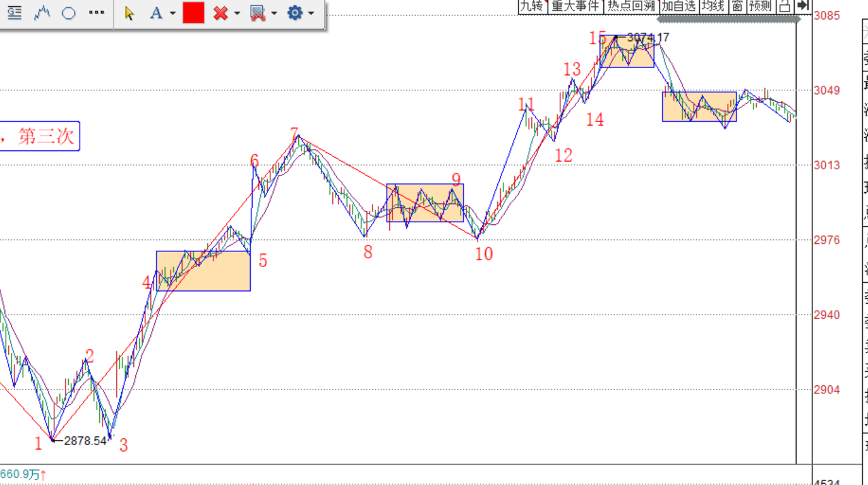Screen dimensions: 868x485
Task: Select the ellipse shape drawing tool
Action: tap(69, 13)
